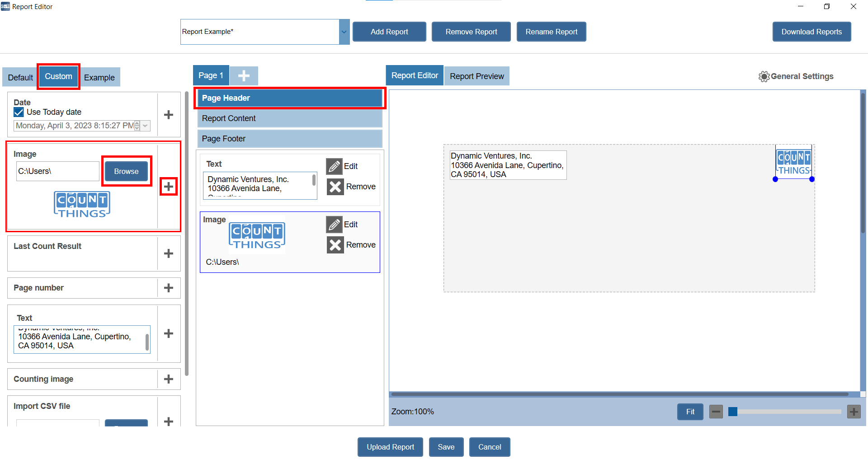Uncheck Use Today date checkbox
This screenshot has height=464, width=868.
tap(19, 112)
